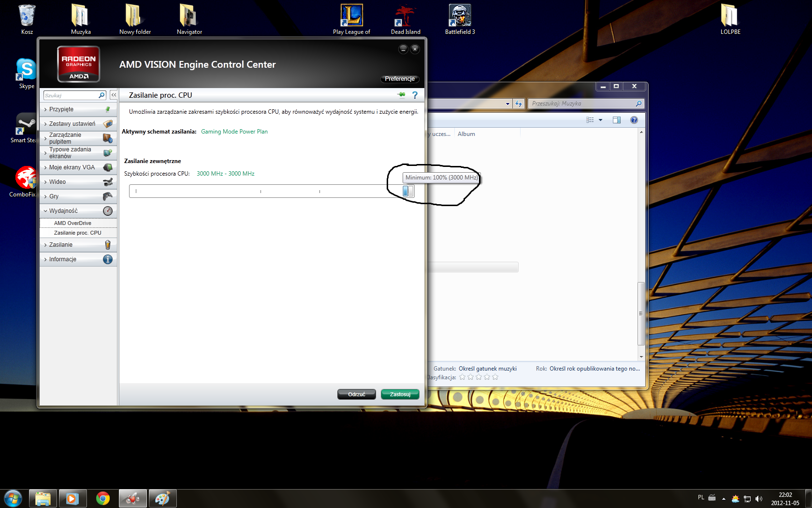Toggle preview pane in Muzyka window

[x=617, y=120]
